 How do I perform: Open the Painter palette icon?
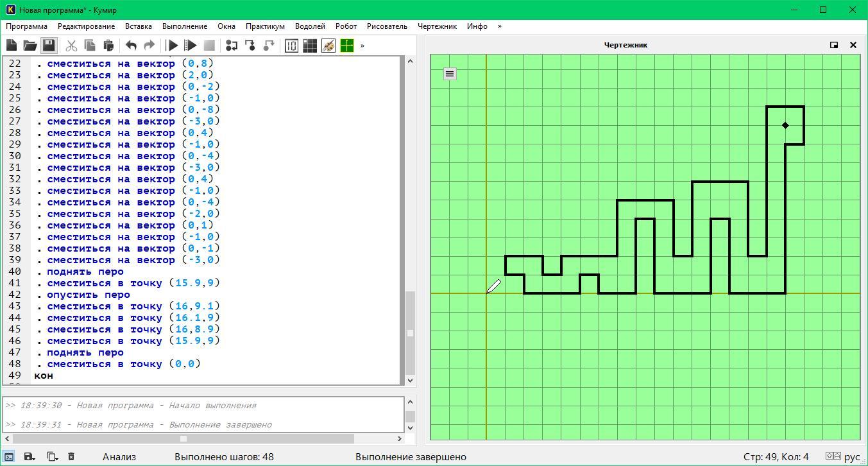328,46
